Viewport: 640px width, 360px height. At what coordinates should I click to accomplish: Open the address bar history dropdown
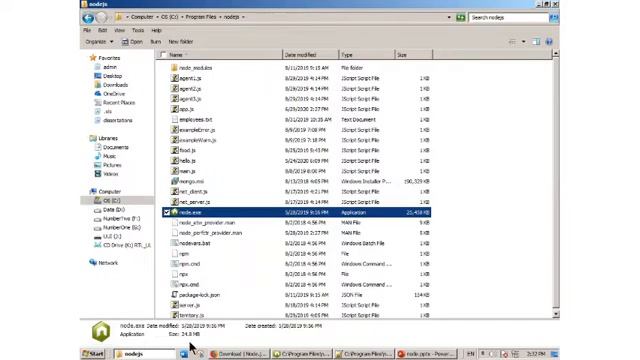pos(449,18)
